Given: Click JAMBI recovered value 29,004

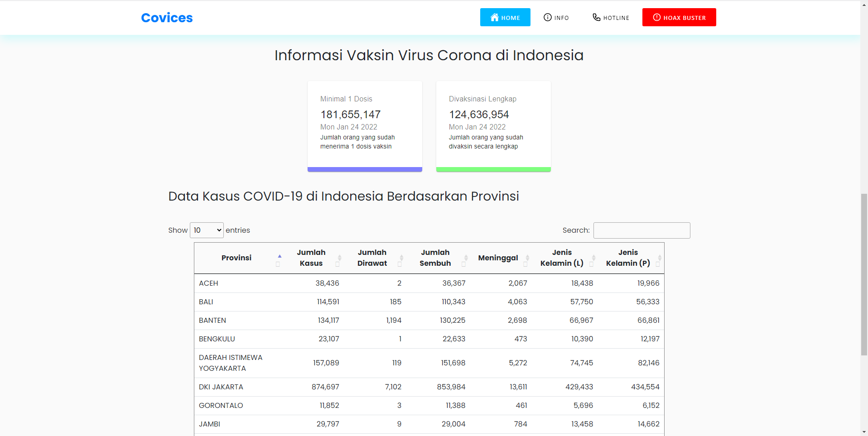Looking at the screenshot, I should tap(453, 424).
